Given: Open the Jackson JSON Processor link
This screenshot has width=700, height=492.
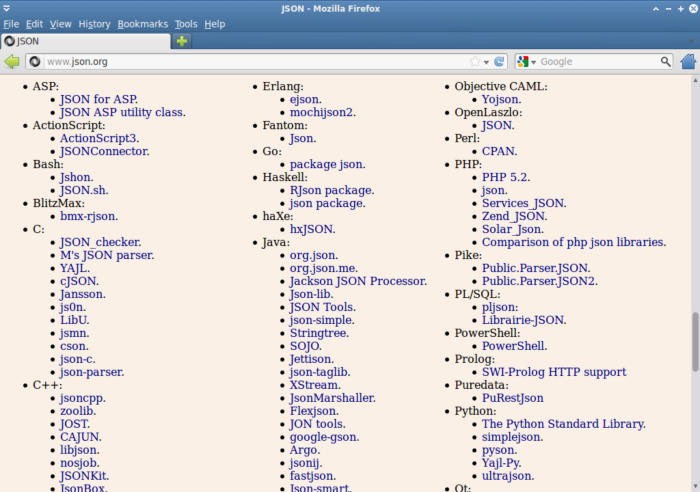Looking at the screenshot, I should (358, 281).
